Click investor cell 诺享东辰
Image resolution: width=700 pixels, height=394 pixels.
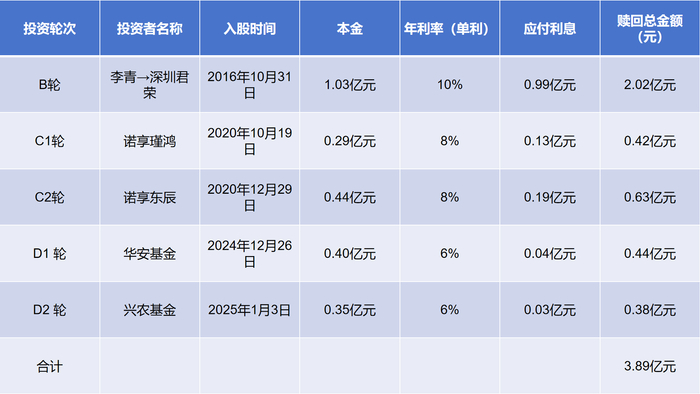(x=150, y=197)
